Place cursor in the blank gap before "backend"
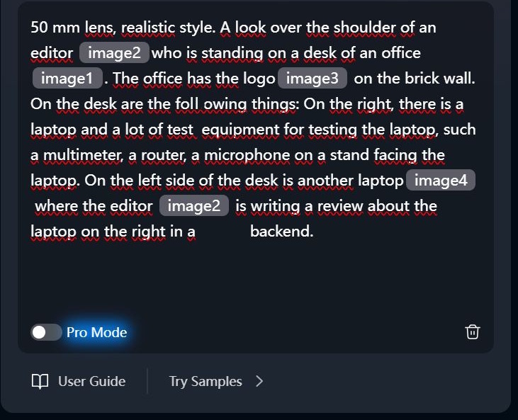The width and height of the screenshot is (518, 420). [222, 231]
